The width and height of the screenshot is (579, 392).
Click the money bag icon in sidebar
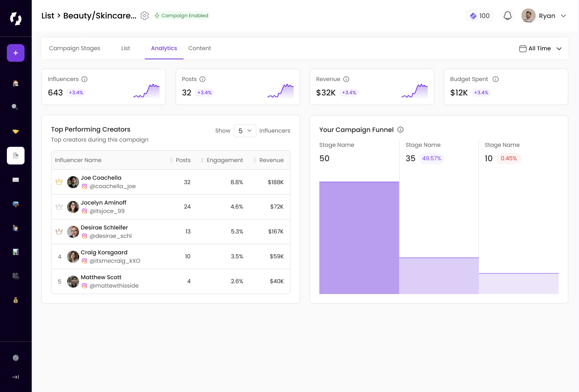point(15,300)
